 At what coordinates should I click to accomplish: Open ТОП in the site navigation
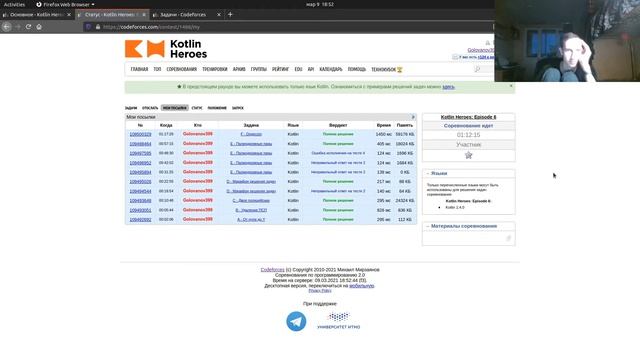pos(157,69)
